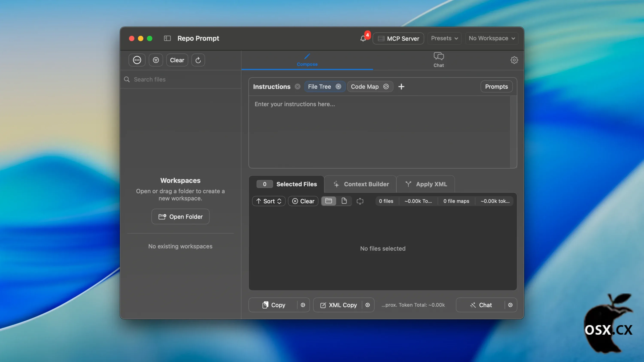Click the ellipsis more-options icon

(137, 60)
